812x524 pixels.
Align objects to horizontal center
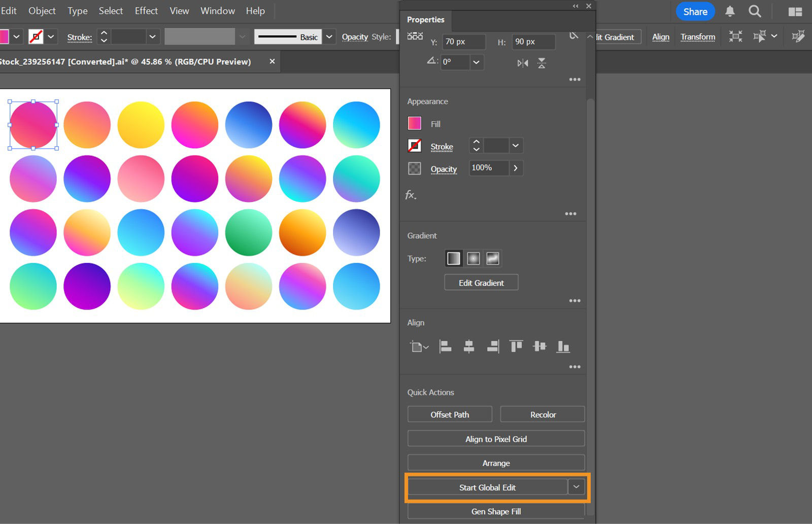[x=469, y=346]
